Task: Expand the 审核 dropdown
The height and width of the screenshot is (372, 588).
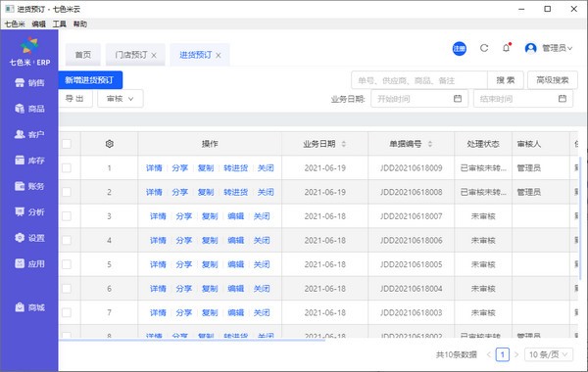Action: (x=120, y=99)
